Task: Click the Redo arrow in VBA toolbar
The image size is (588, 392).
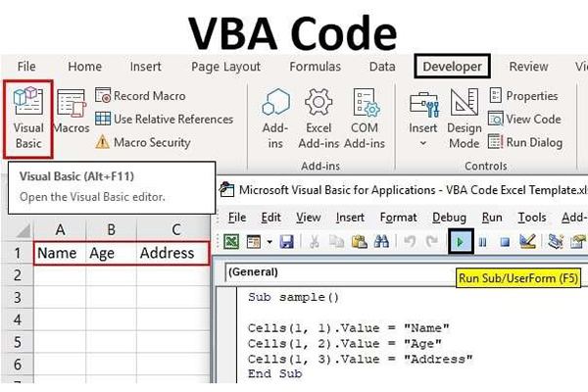Action: click(432, 242)
